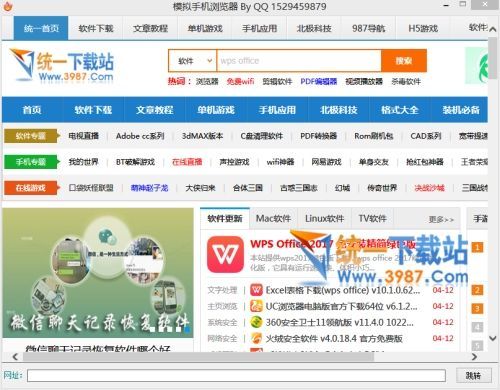This screenshot has height=390, width=500.
Task: Click hot word 免费wifi
Action: (240, 81)
